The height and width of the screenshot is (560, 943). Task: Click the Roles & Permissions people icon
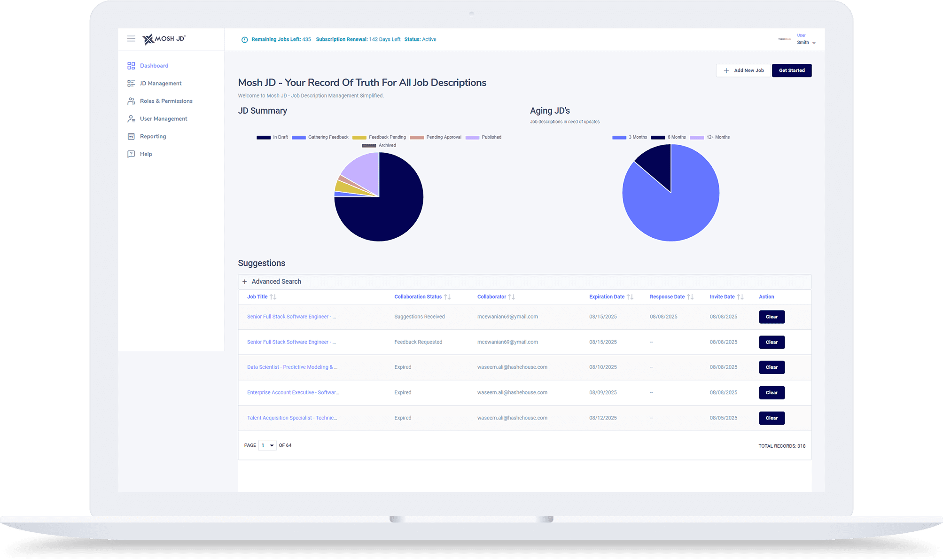pos(131,101)
